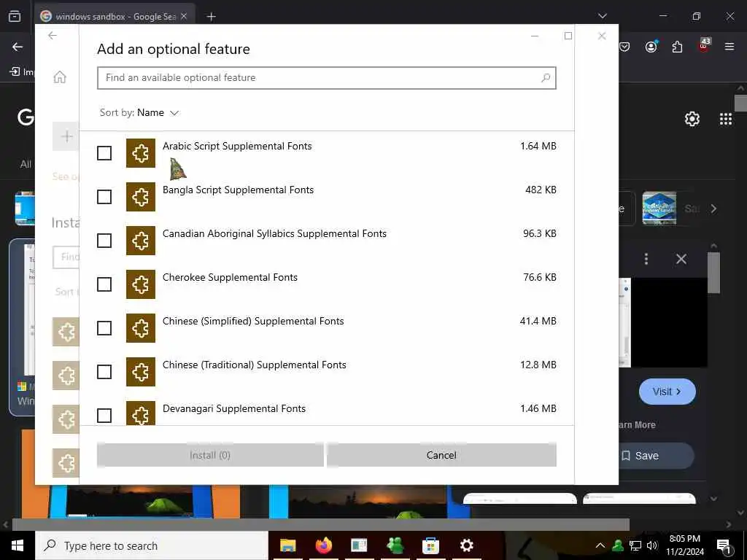Open the Settings gear on the taskbar
The image size is (747, 560).
point(466,545)
